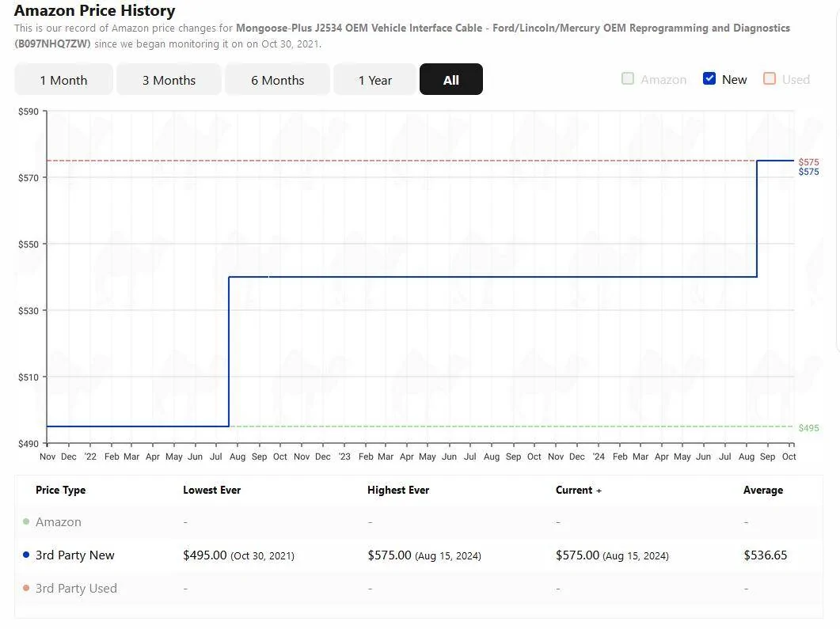The image size is (840, 629).
Task: Click the 3rd Party New row label
Action: 75,555
